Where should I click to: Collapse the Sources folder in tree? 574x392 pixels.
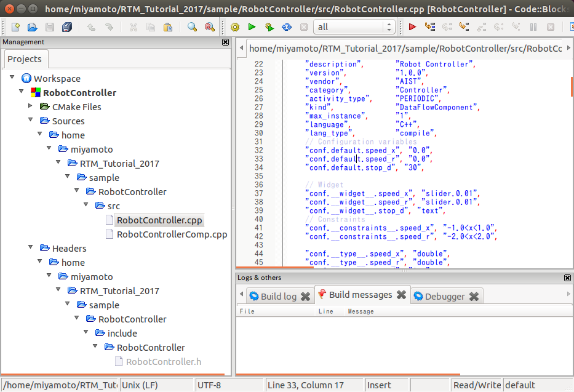(x=31, y=121)
